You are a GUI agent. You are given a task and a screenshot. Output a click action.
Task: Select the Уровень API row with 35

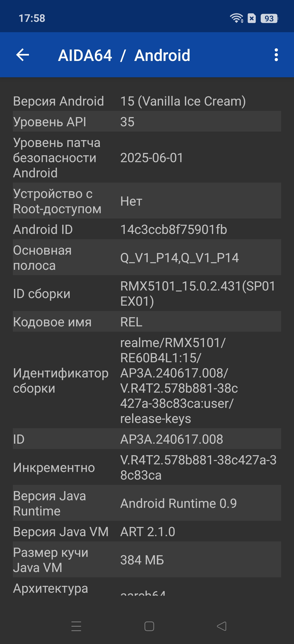point(147,121)
